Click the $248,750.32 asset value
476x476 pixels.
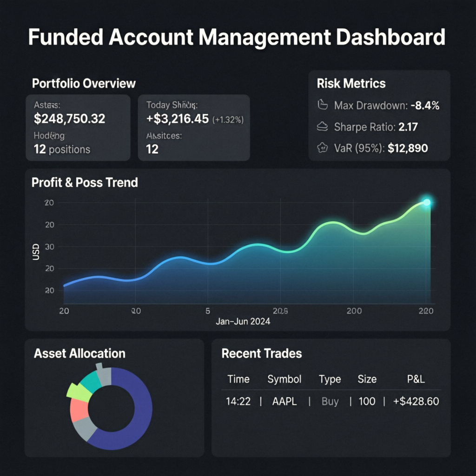[70, 119]
